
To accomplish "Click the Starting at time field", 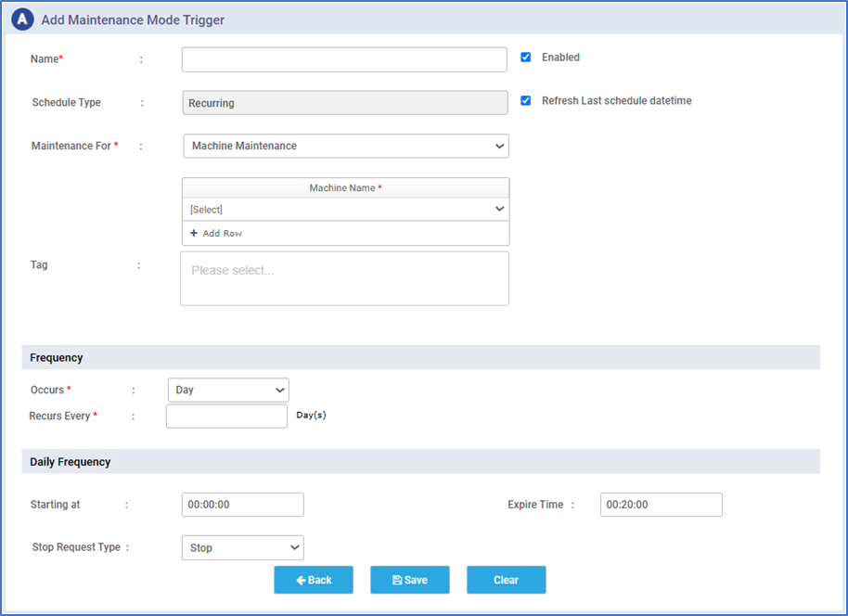I will tap(243, 505).
